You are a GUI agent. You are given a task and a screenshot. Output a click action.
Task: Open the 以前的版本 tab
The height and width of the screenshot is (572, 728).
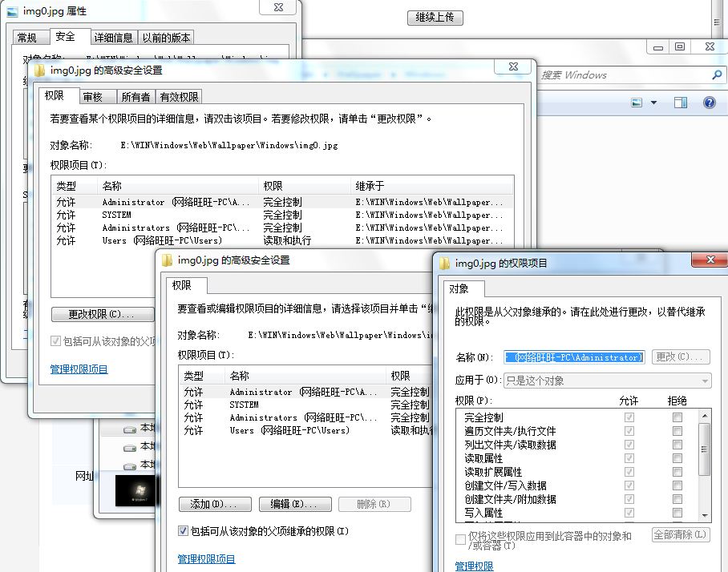(166, 38)
